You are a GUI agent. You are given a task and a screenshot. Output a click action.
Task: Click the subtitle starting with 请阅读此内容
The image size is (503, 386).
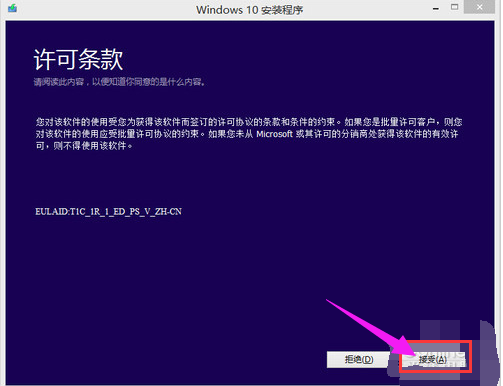click(x=120, y=82)
